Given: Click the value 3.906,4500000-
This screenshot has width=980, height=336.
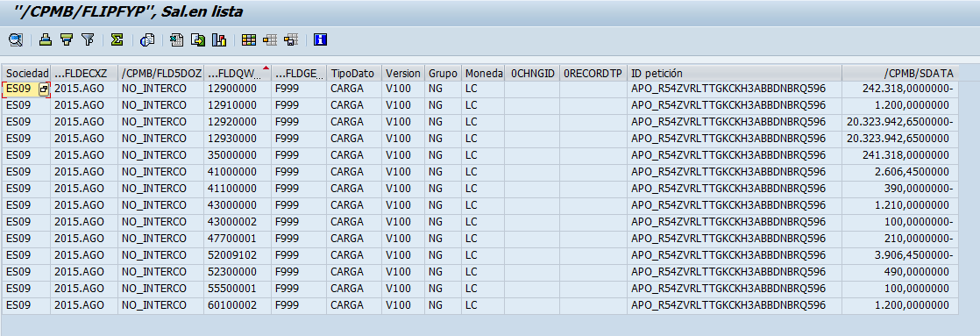Looking at the screenshot, I should point(914,255).
